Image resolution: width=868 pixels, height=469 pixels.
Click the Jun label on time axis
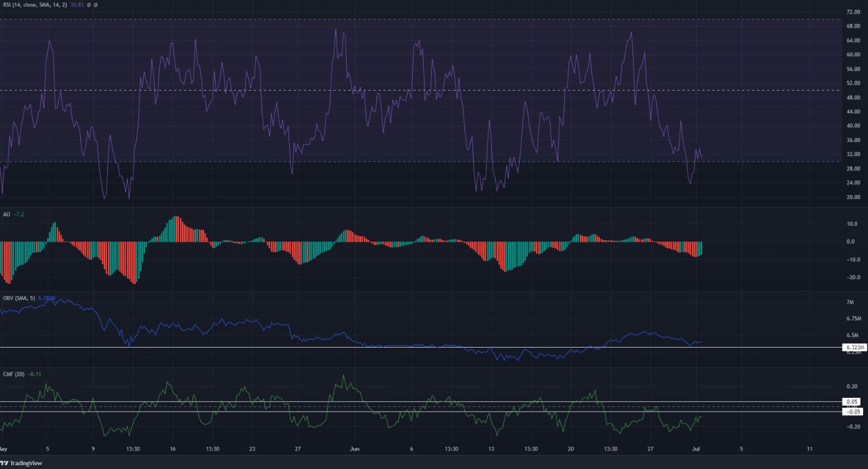(355, 449)
